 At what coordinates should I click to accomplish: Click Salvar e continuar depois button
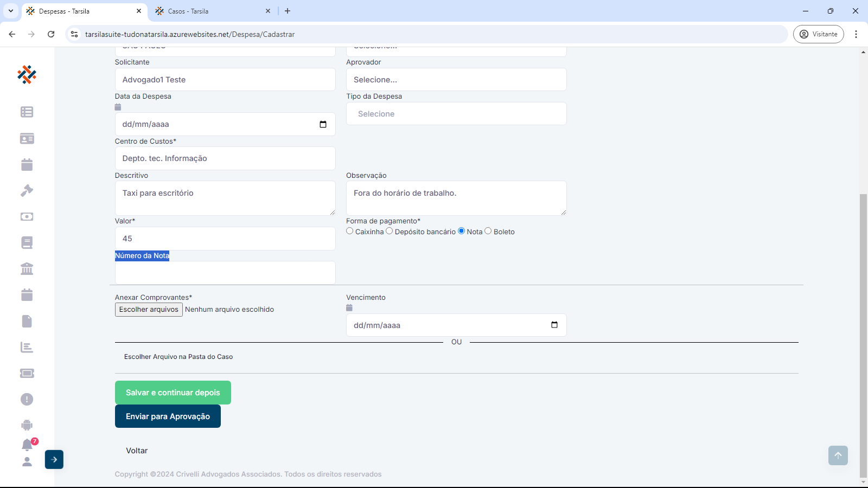pos(173,393)
